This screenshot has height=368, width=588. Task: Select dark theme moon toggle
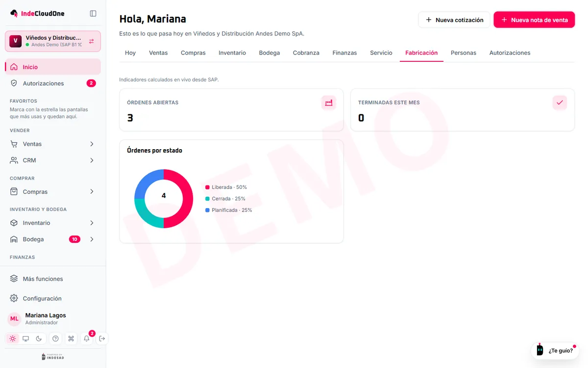tap(39, 339)
